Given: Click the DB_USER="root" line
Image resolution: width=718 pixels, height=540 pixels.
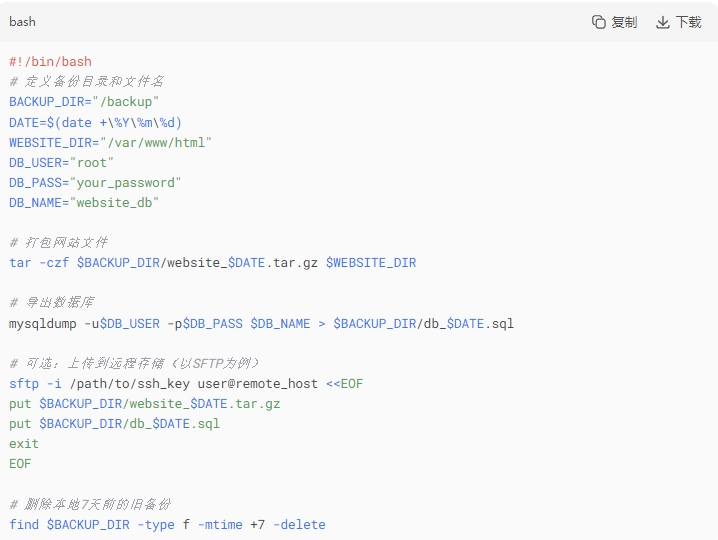Looking at the screenshot, I should (62, 162).
